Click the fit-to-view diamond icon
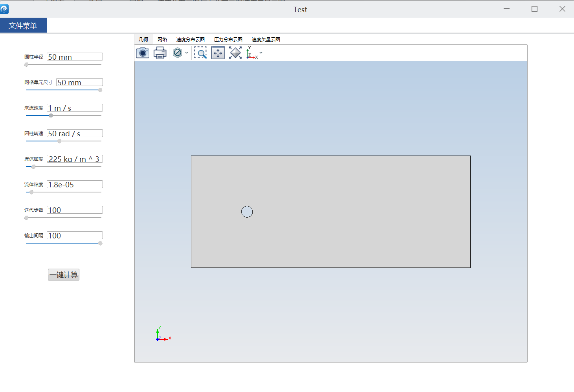The image size is (574, 392). click(x=235, y=53)
